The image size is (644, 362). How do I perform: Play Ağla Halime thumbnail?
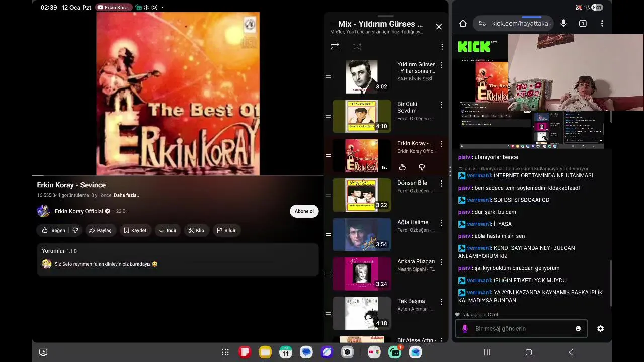[362, 234]
